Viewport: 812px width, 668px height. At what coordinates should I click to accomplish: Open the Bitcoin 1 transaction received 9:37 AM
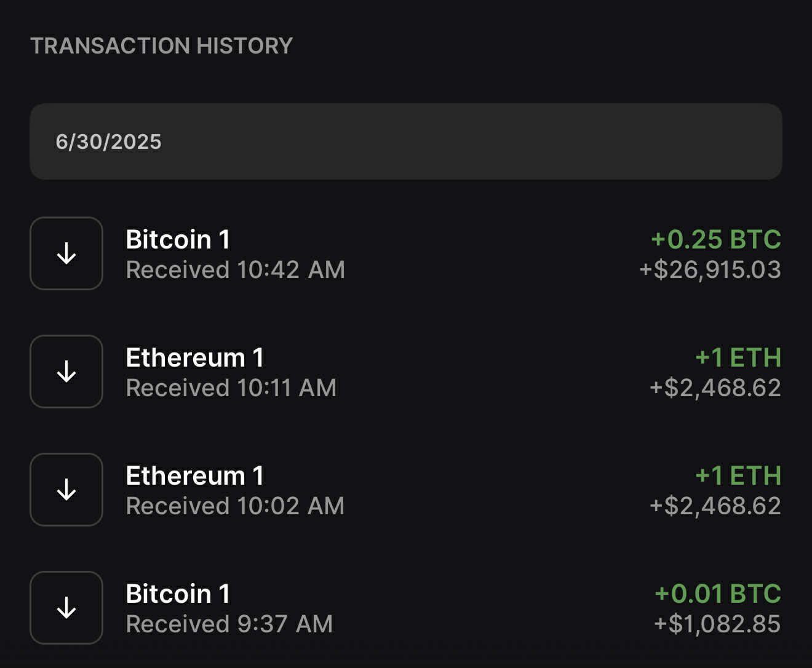pyautogui.click(x=406, y=608)
